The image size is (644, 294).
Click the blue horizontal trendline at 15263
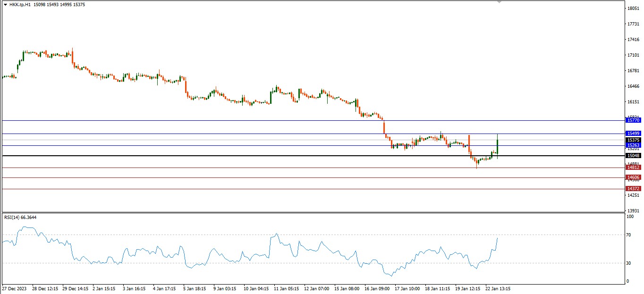283,146
